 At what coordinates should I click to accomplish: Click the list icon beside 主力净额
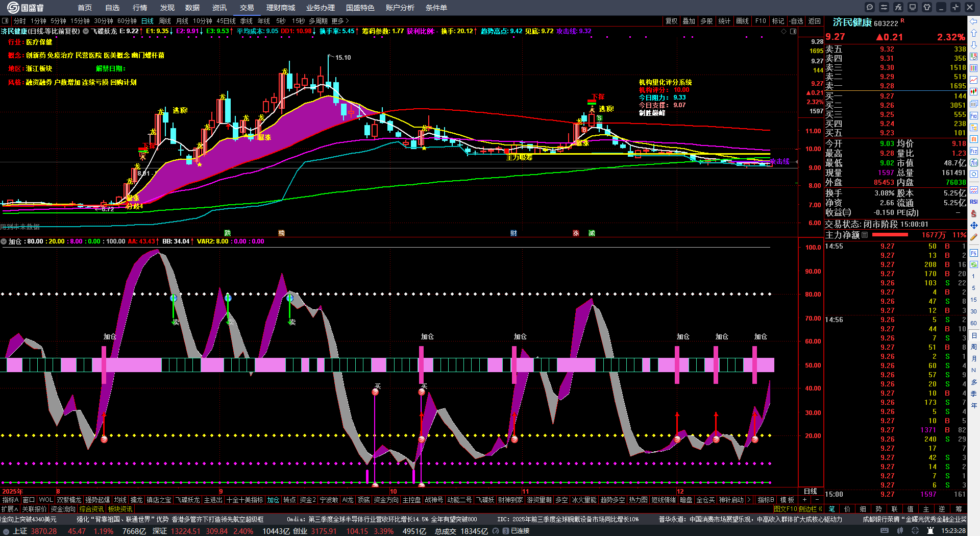[x=865, y=235]
